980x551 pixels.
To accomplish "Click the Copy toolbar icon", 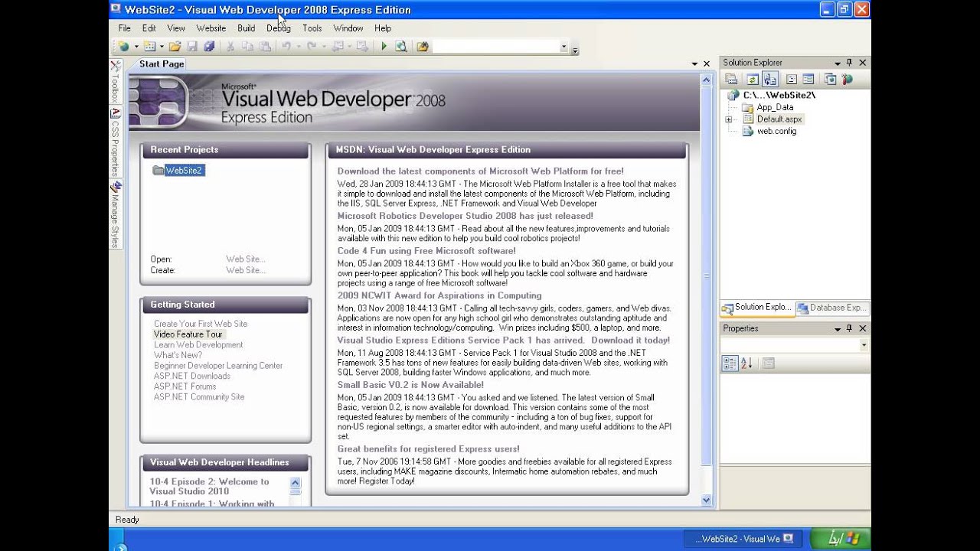I will pyautogui.click(x=247, y=47).
